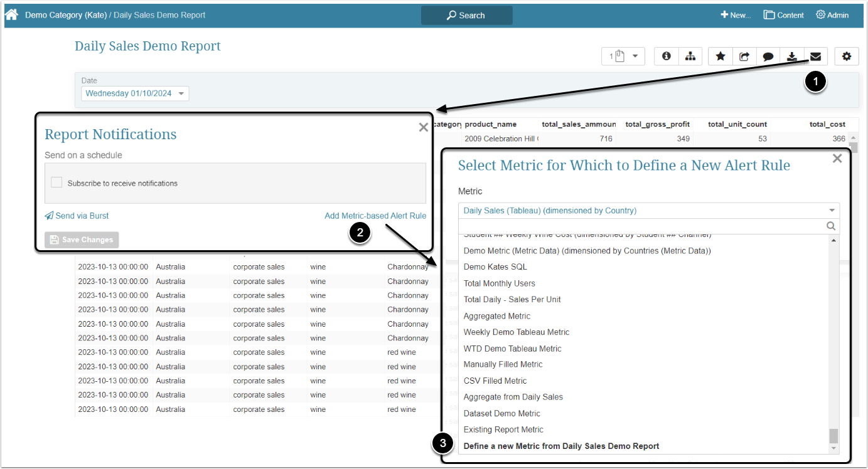868x469 pixels.
Task: Click the share icon in toolbar
Action: tap(744, 56)
